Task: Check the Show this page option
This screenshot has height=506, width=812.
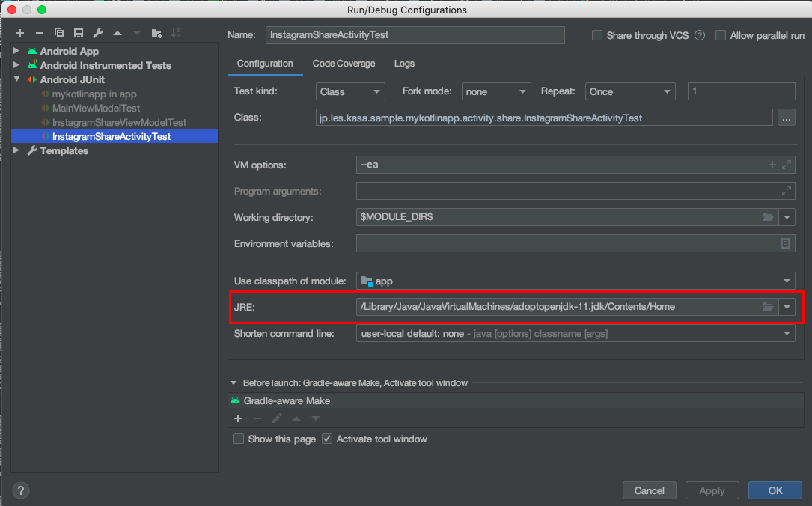Action: pyautogui.click(x=239, y=439)
